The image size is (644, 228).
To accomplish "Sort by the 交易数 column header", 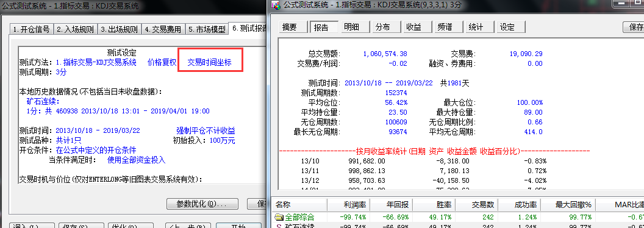I will 477,205.
